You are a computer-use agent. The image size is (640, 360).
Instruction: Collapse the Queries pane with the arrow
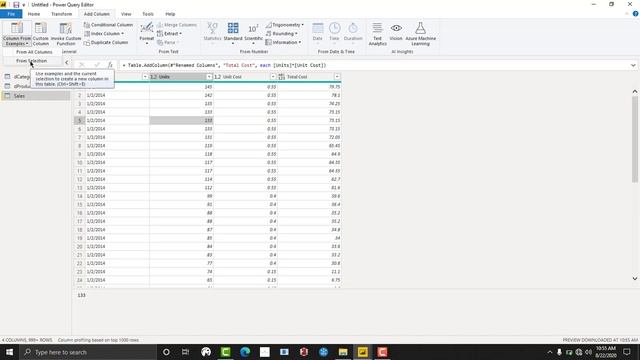coord(67,62)
